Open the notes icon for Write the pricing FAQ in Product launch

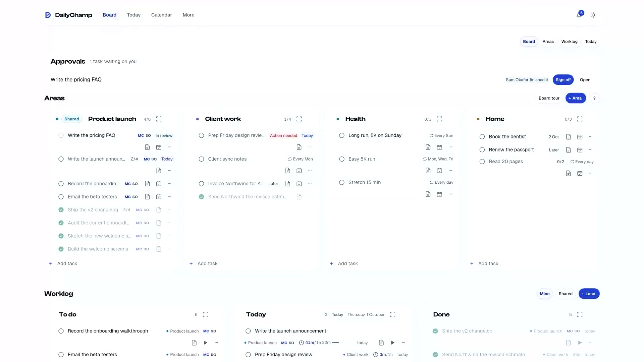(x=147, y=147)
